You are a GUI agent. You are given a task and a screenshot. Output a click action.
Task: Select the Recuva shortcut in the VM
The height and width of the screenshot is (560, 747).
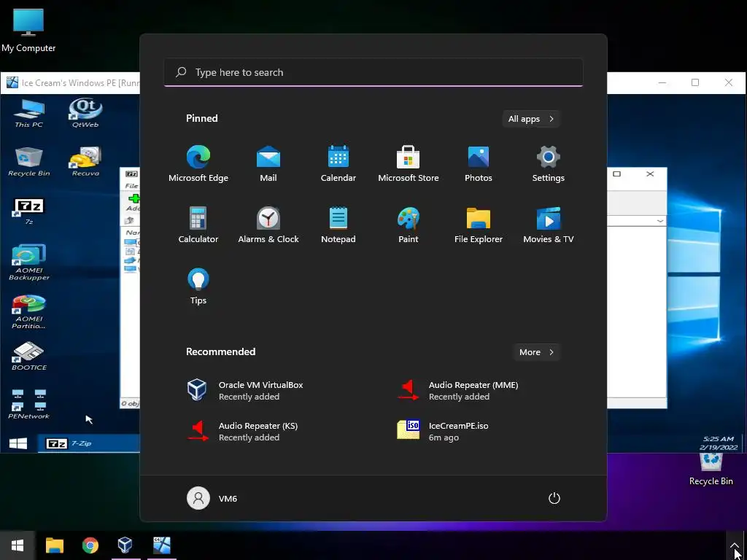pyautogui.click(x=85, y=162)
